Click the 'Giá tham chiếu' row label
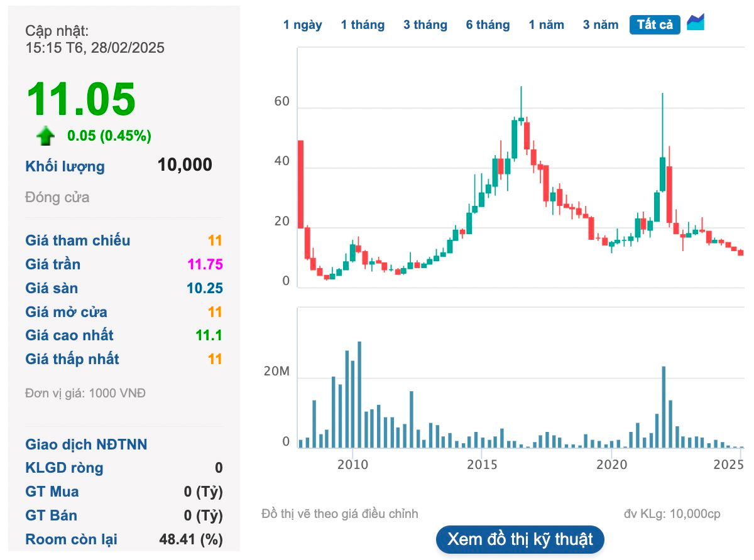The image size is (754, 560). 77,240
